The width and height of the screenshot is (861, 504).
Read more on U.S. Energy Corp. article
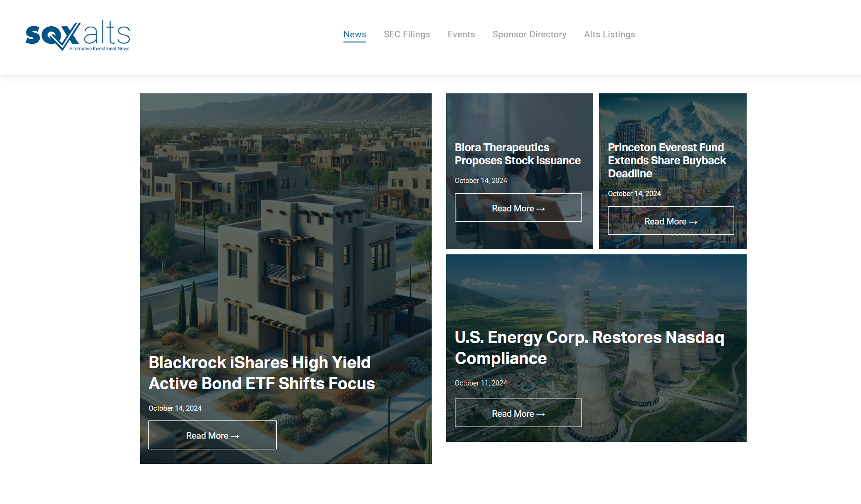tap(518, 413)
